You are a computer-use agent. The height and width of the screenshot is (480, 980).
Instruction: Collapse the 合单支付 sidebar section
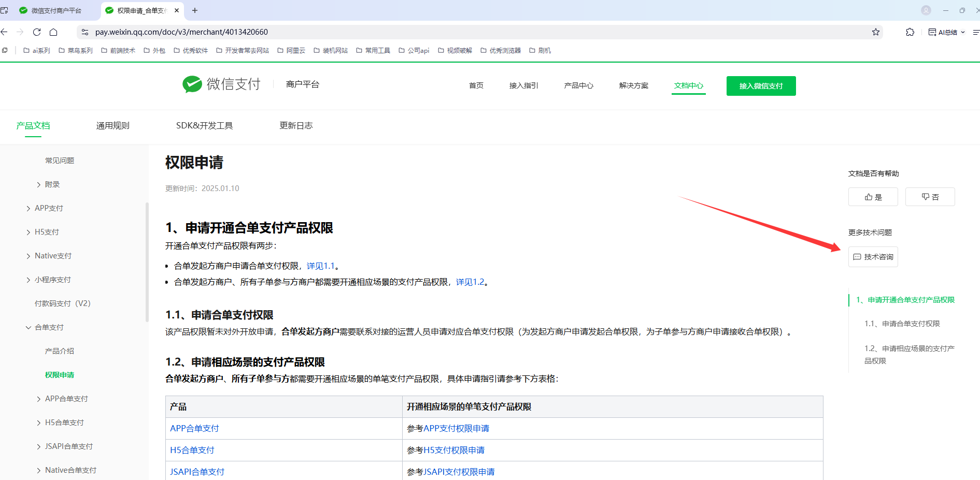[45, 327]
